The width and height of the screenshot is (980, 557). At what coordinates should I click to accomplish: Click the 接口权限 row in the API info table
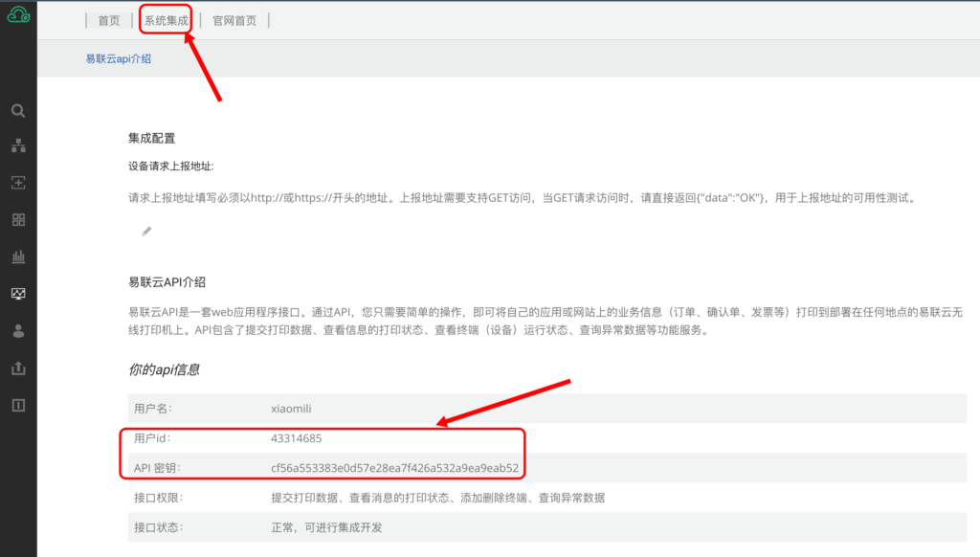pyautogui.click(x=383, y=498)
